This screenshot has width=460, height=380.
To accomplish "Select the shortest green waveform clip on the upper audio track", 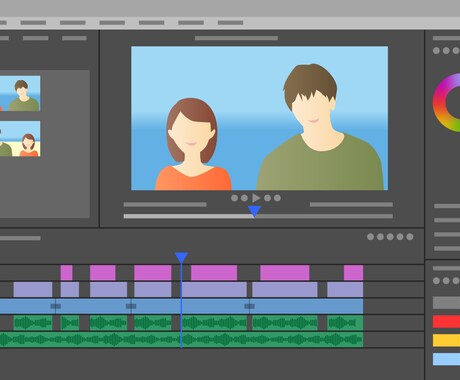I will pyautogui.click(x=70, y=323).
